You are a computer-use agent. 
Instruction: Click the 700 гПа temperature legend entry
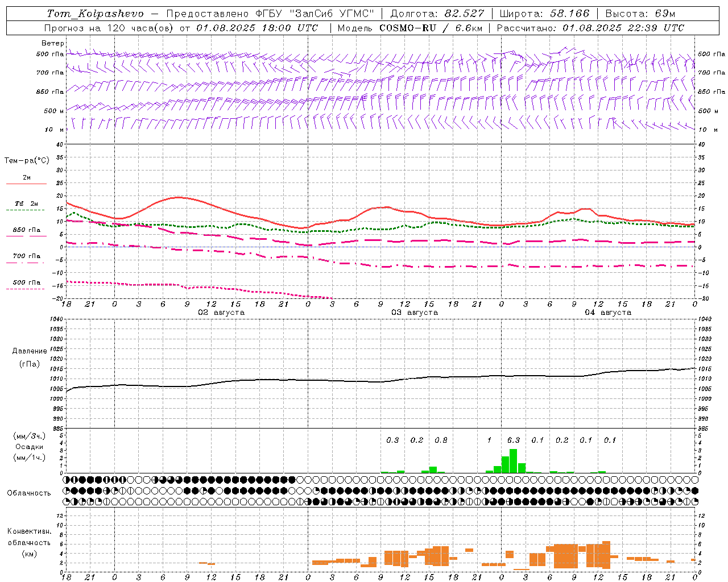[x=27, y=256]
